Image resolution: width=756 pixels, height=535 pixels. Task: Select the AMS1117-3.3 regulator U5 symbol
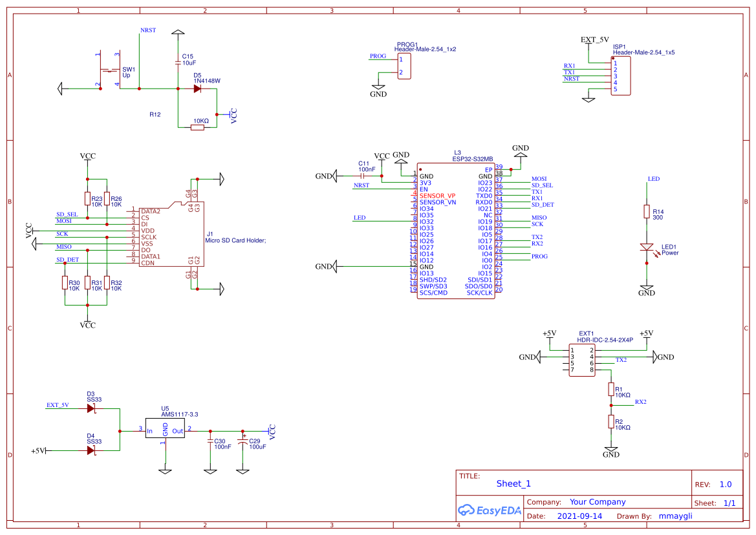pyautogui.click(x=164, y=430)
